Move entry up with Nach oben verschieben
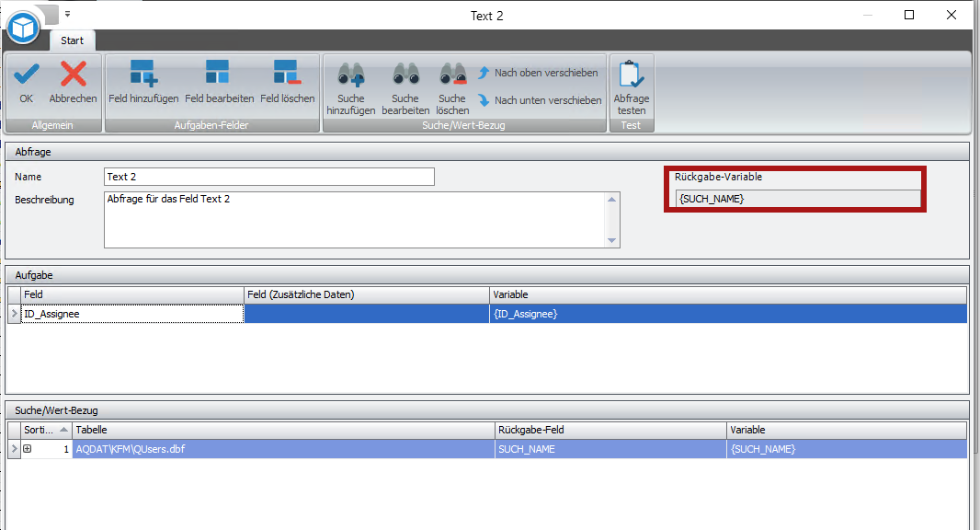 pyautogui.click(x=538, y=73)
